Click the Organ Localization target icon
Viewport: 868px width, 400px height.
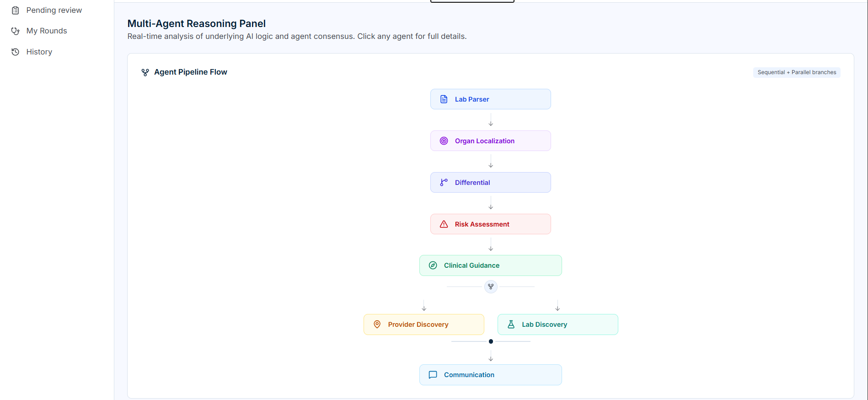(x=444, y=141)
